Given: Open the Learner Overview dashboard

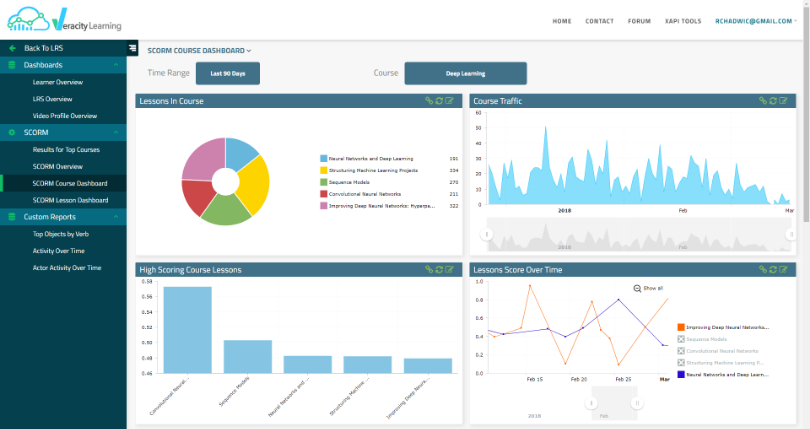Looking at the screenshot, I should (x=57, y=82).
